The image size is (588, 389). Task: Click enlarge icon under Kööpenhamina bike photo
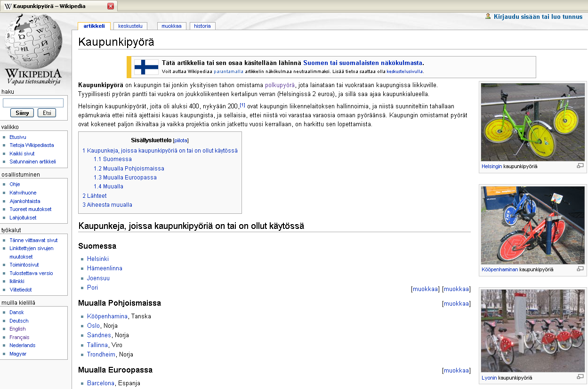[x=580, y=269]
